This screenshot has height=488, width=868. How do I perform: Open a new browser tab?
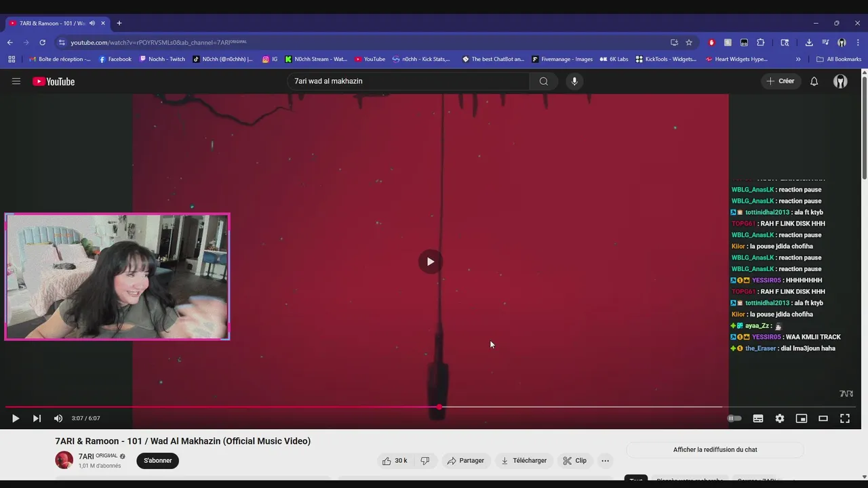click(119, 23)
